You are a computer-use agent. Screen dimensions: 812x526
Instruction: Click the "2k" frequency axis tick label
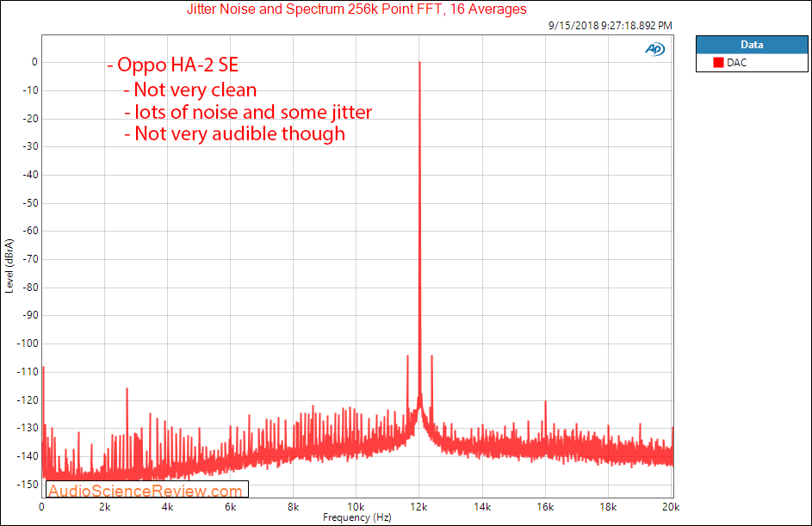click(104, 507)
